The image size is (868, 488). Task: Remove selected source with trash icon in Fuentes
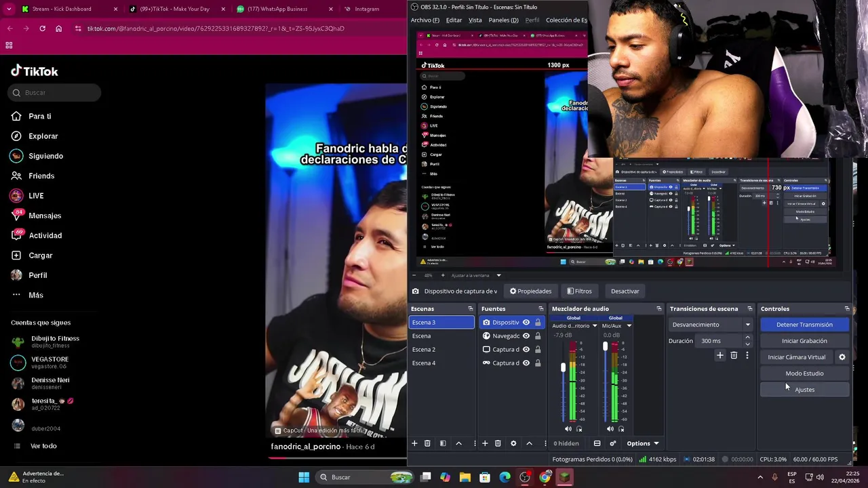click(498, 443)
